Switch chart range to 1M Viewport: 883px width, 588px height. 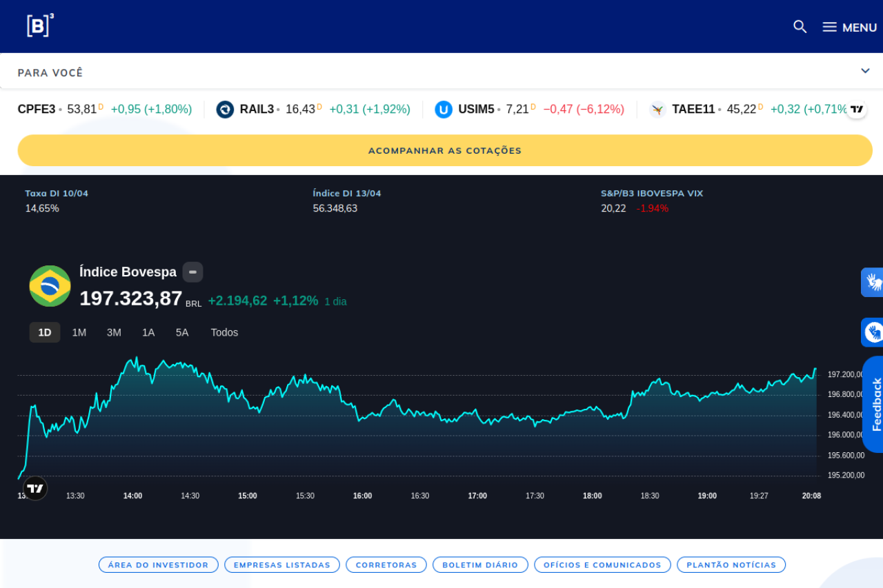point(79,332)
